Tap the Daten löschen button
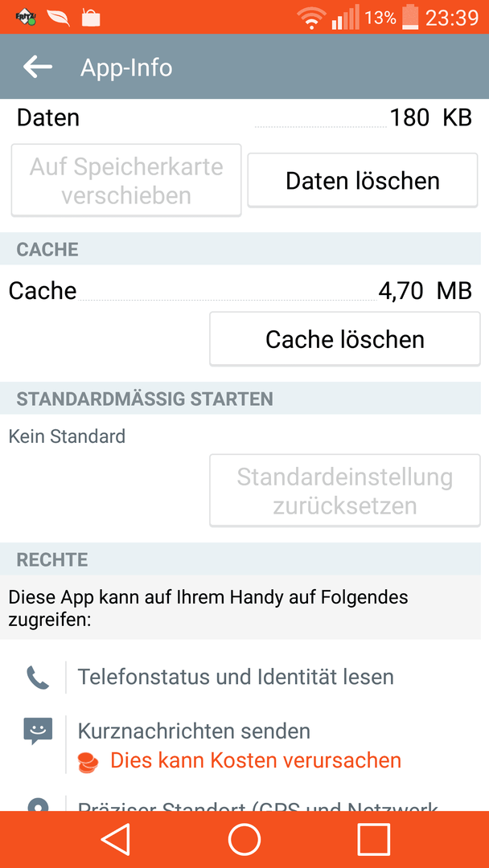This screenshot has height=868, width=489. pos(362,181)
